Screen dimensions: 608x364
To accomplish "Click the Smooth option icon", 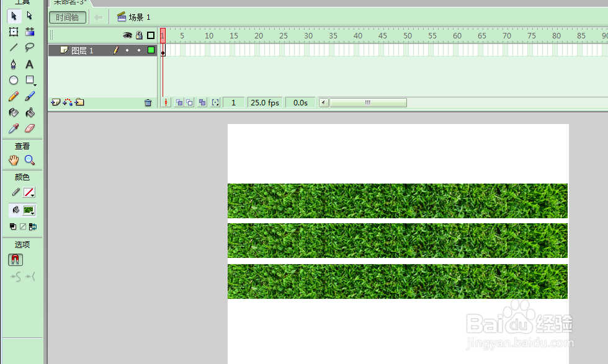I will click(16, 277).
